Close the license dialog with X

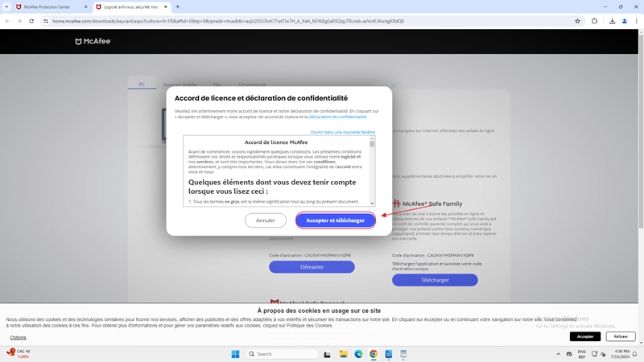coord(393,85)
